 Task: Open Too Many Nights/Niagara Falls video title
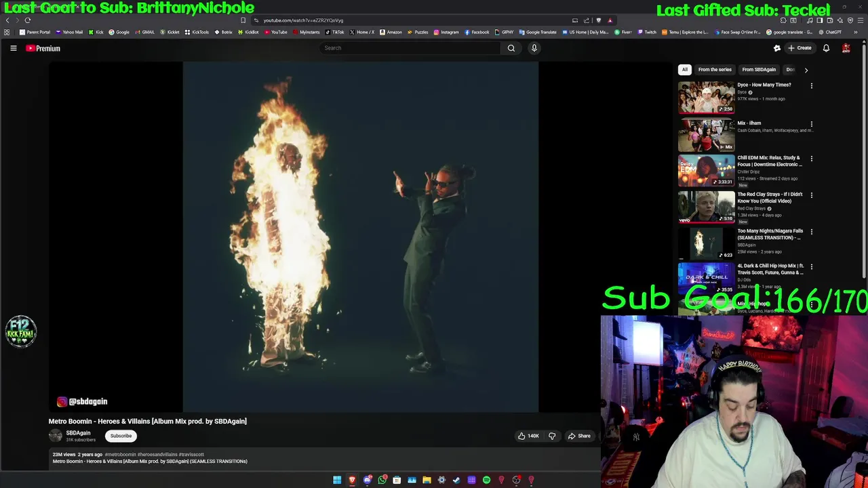pyautogui.click(x=770, y=235)
